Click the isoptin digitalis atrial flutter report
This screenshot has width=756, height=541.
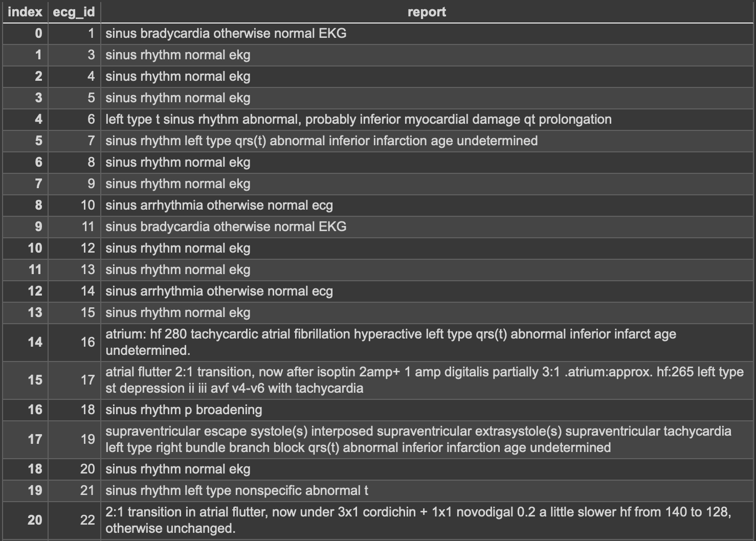pyautogui.click(x=425, y=380)
